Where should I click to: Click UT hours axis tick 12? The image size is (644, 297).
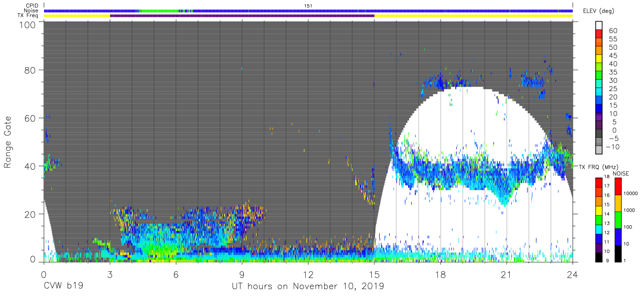pyautogui.click(x=308, y=273)
